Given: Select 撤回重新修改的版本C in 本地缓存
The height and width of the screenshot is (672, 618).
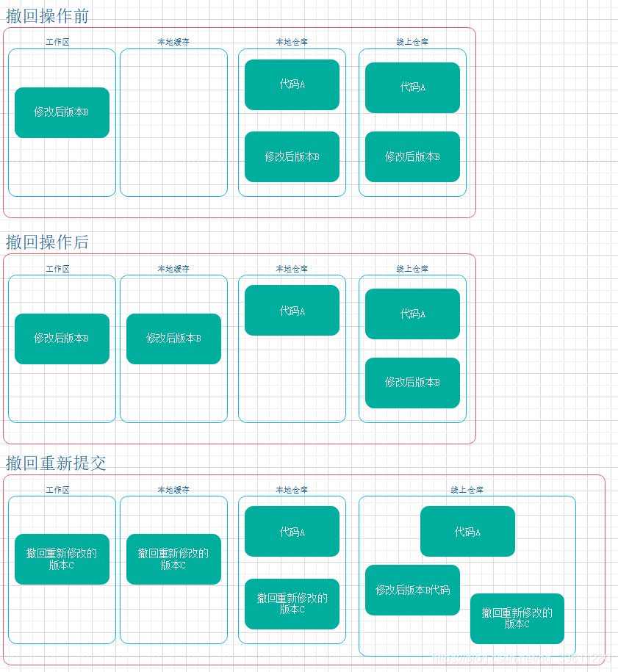Looking at the screenshot, I should pos(173,559).
